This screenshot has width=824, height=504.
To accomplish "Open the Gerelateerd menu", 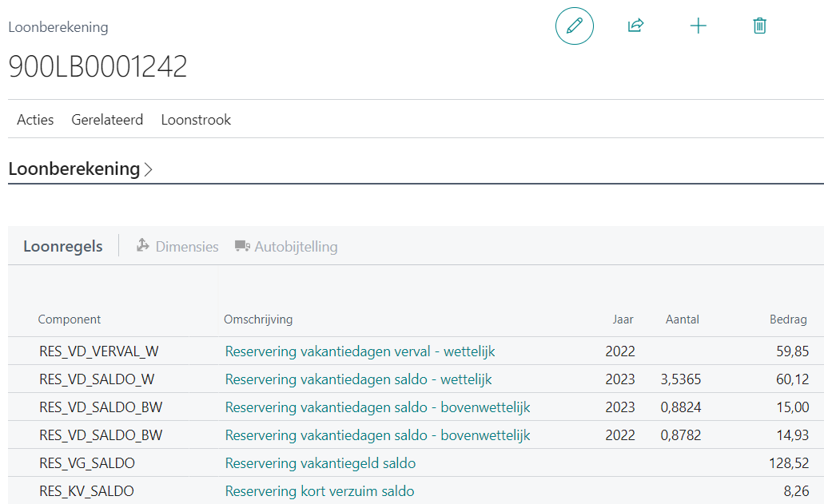I will (x=107, y=120).
